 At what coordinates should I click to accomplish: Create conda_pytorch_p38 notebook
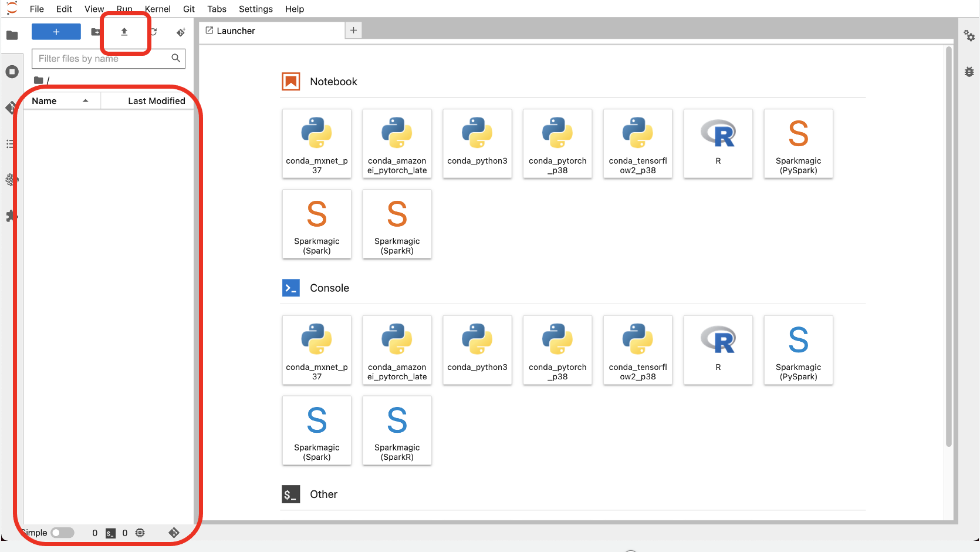[x=557, y=144]
